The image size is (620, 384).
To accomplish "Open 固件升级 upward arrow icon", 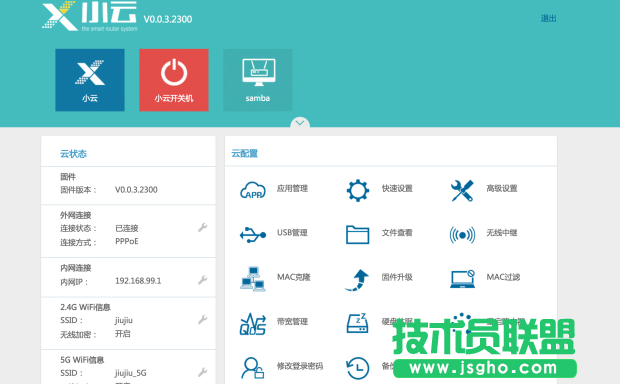I will click(x=357, y=280).
